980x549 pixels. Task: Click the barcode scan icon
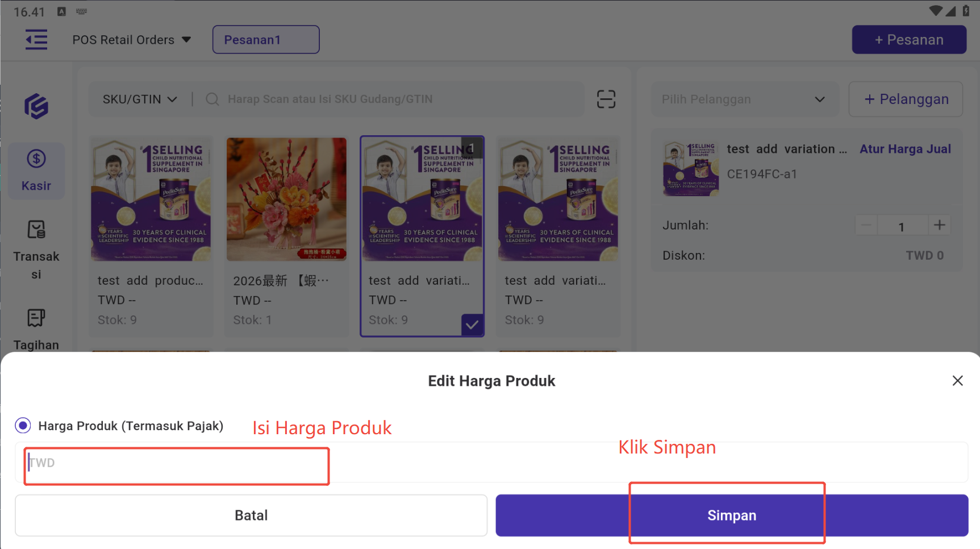606,99
